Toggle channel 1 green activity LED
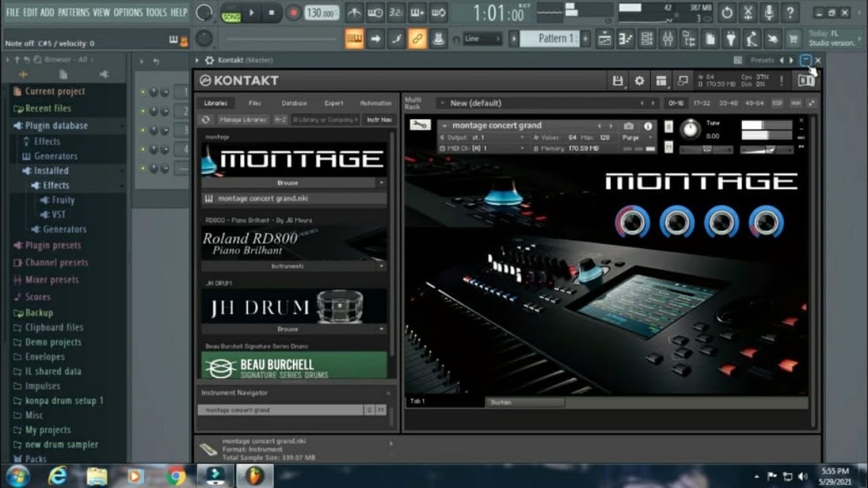The height and width of the screenshot is (488, 868). coord(143,92)
